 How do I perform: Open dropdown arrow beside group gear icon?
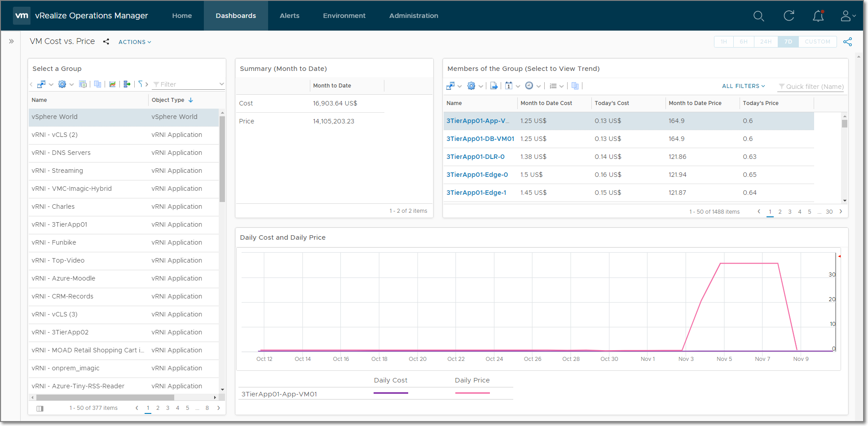click(x=71, y=84)
